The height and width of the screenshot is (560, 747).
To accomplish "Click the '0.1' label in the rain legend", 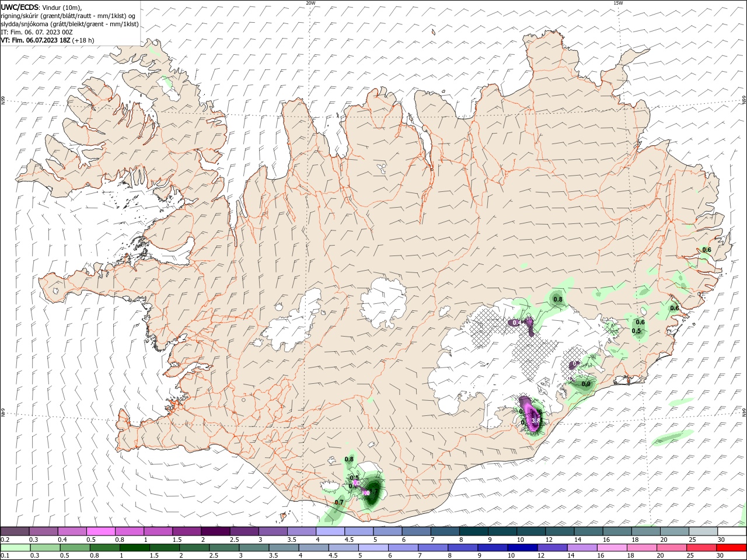I will 5,555.
